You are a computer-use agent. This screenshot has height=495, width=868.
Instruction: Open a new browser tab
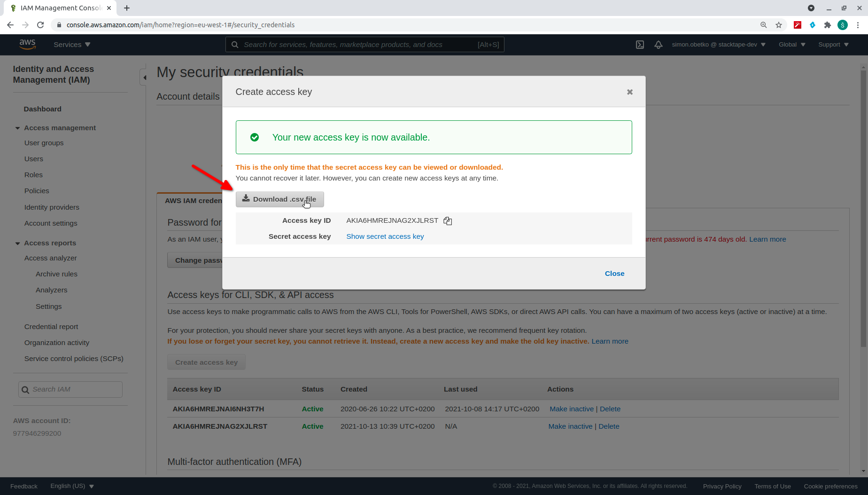127,8
